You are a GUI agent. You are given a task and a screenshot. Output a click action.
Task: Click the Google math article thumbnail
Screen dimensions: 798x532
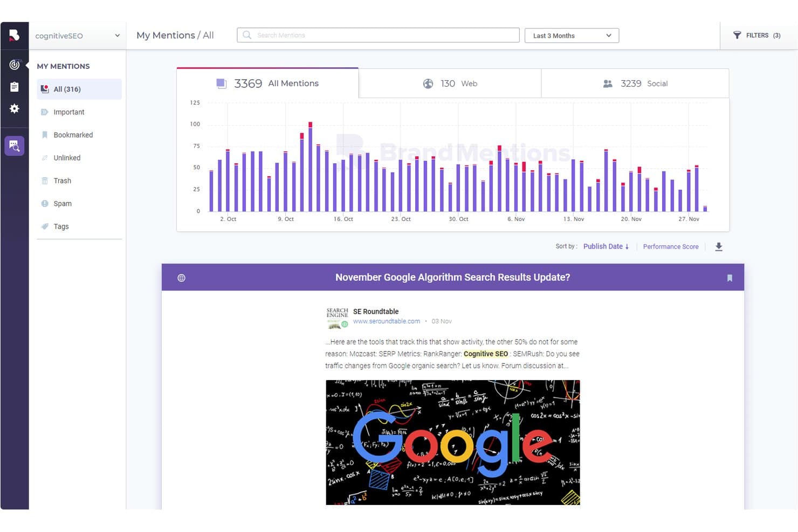[x=453, y=443]
